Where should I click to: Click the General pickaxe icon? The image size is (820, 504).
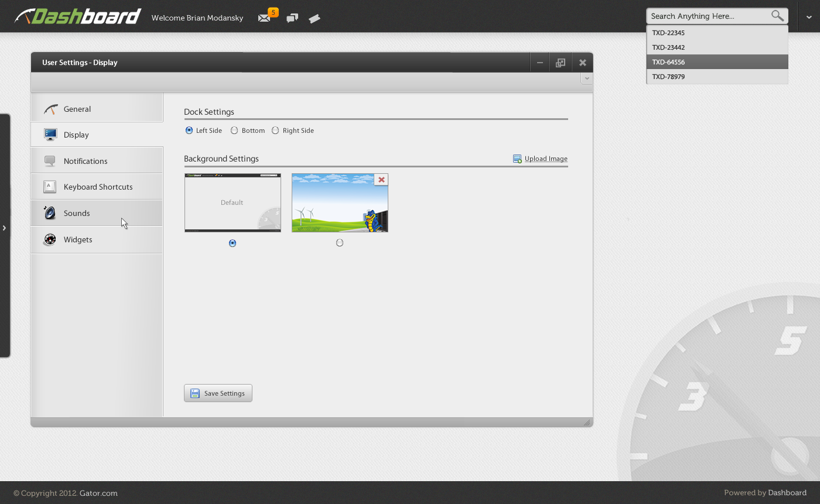pyautogui.click(x=50, y=109)
